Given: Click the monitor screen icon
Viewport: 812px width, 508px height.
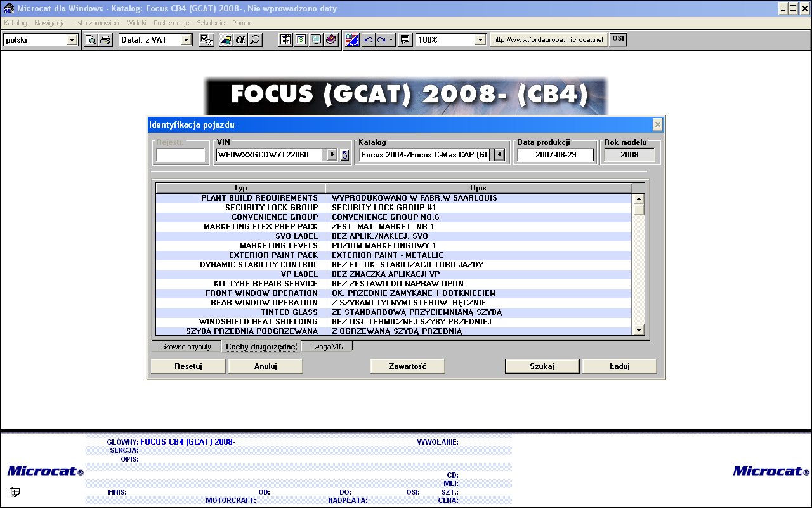Looking at the screenshot, I should [315, 40].
